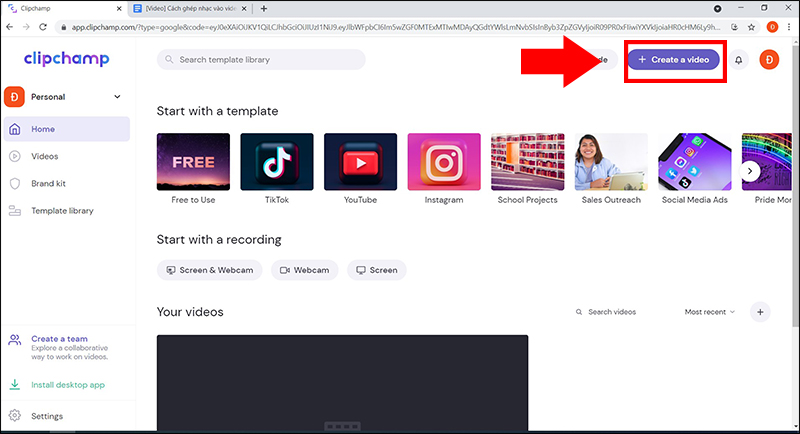The height and width of the screenshot is (434, 800).
Task: Close the [Video] Cách ghép nhạc tab
Action: tap(244, 9)
